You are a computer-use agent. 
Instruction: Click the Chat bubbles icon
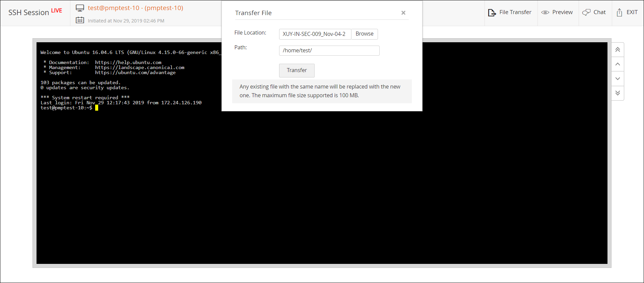coord(586,12)
